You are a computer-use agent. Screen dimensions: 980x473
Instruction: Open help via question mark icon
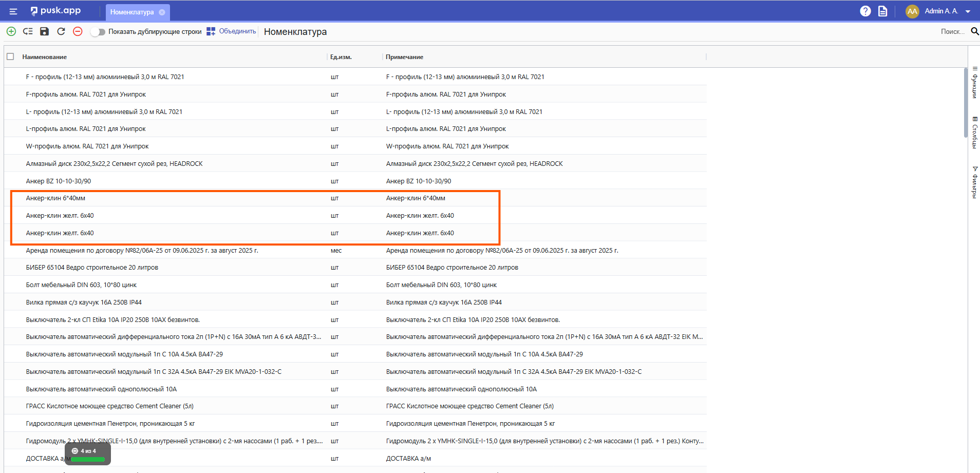(x=865, y=11)
